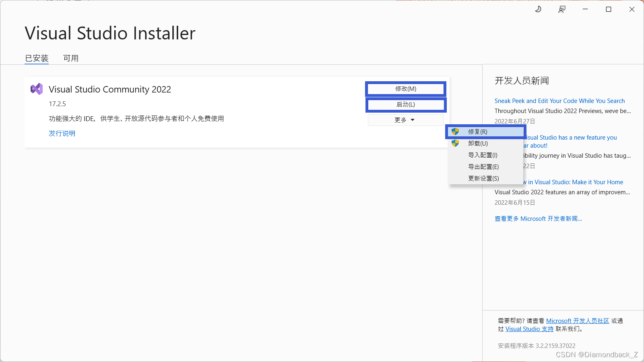Image resolution: width=644 pixels, height=362 pixels.
Task: Switch to the 已安装 tab
Action: point(37,58)
